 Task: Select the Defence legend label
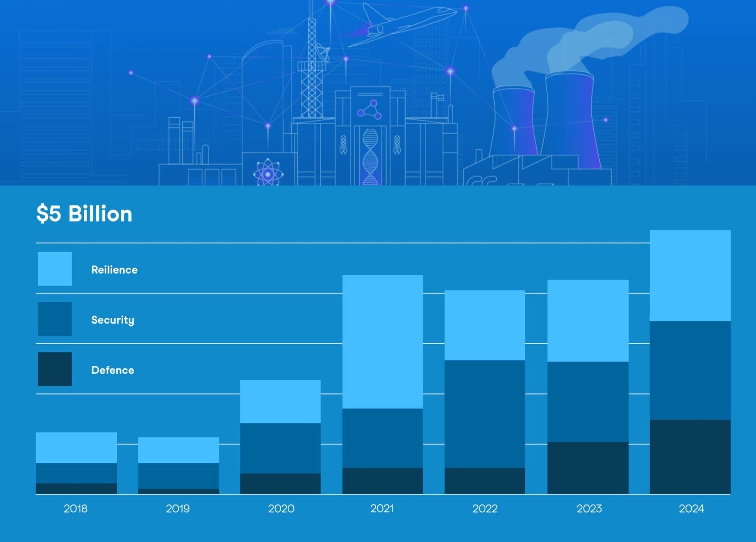pos(113,370)
